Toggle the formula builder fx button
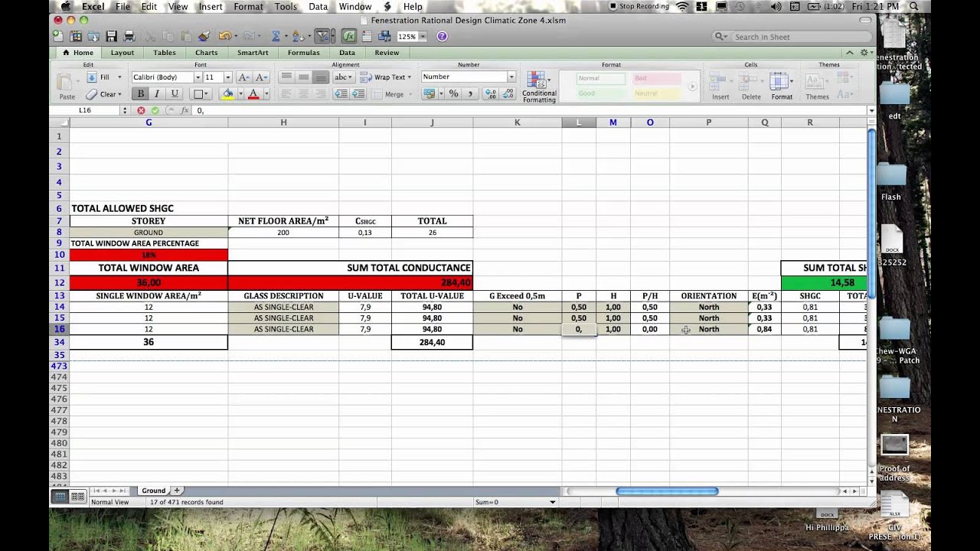Screen dimensions: 980x551 (349, 36)
